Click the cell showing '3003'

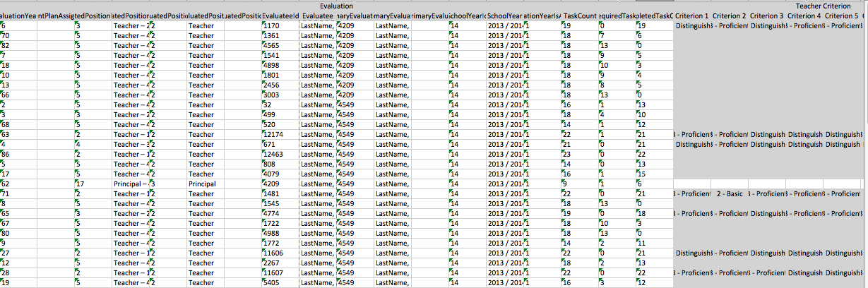pyautogui.click(x=280, y=95)
